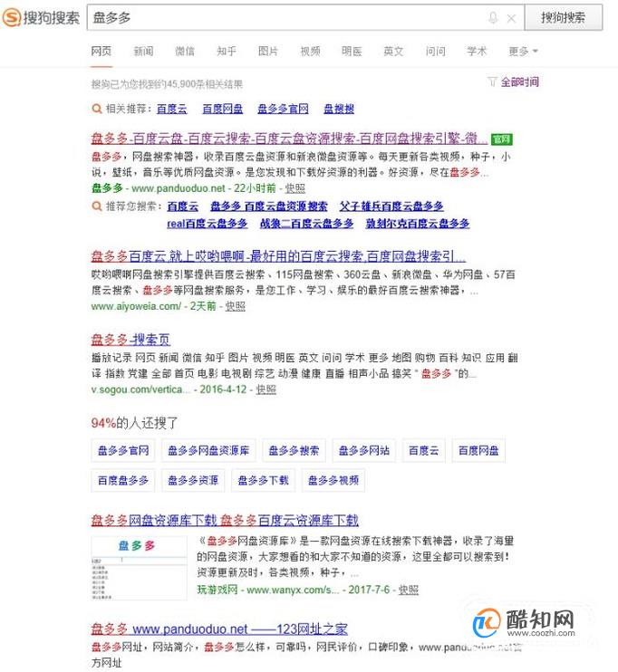Switch to the 新闻 tab
Viewport: 618px width, 672px height.
pyautogui.click(x=143, y=52)
